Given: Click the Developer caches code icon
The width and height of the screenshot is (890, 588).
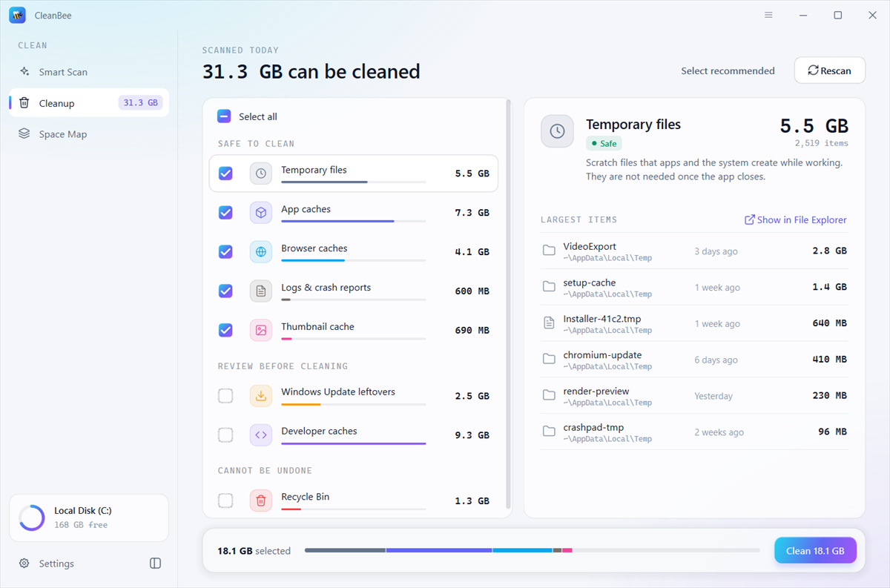Looking at the screenshot, I should point(261,435).
